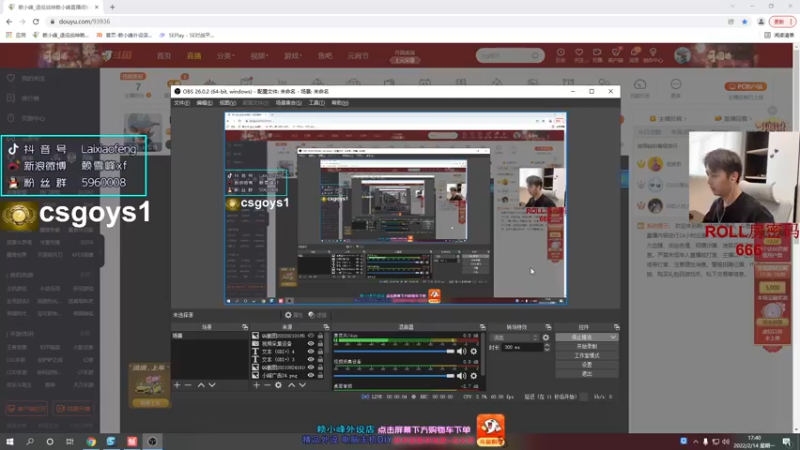Remove the selected scene with the minus icon
The height and width of the screenshot is (450, 800).
click(x=188, y=385)
